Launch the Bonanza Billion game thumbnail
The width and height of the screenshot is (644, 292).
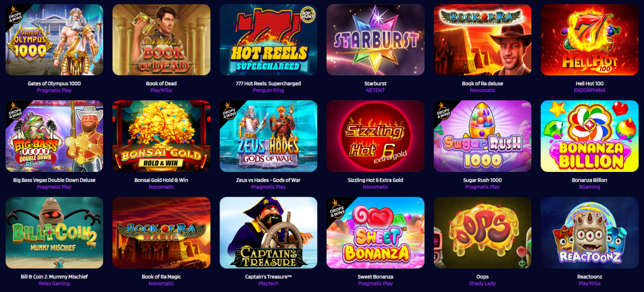589,136
